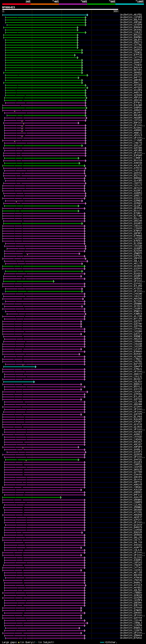Viewport: 146px width, 644px height.
Task: Click the cyan ~100% identity legend bar
Action: (130, 4)
